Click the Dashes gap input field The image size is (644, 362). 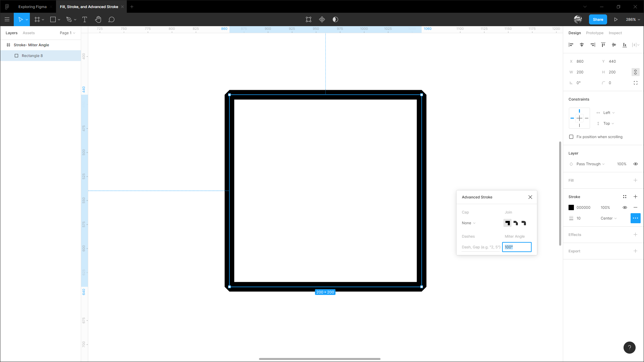tap(481, 247)
